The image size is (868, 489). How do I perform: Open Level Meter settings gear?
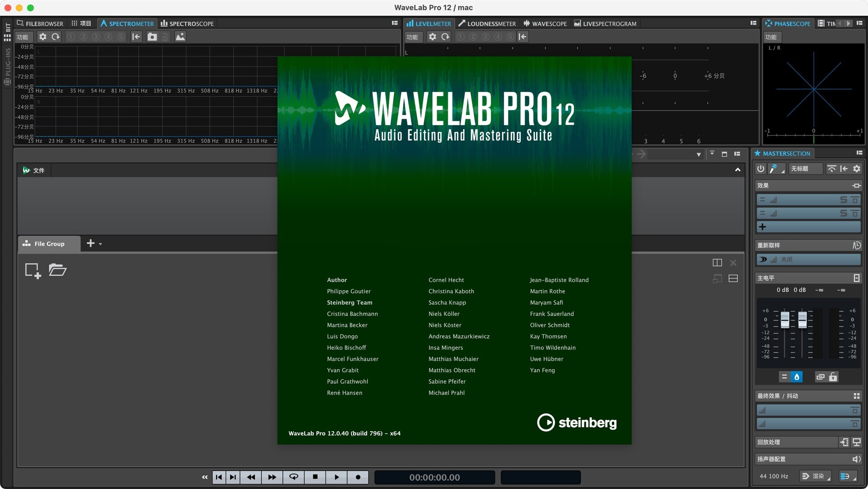coord(433,37)
